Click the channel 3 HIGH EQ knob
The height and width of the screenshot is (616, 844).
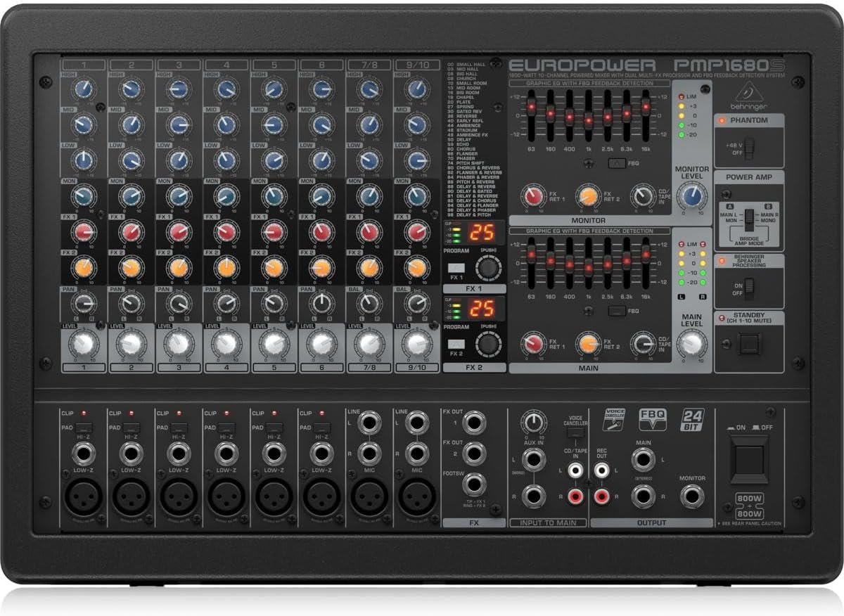pos(179,89)
